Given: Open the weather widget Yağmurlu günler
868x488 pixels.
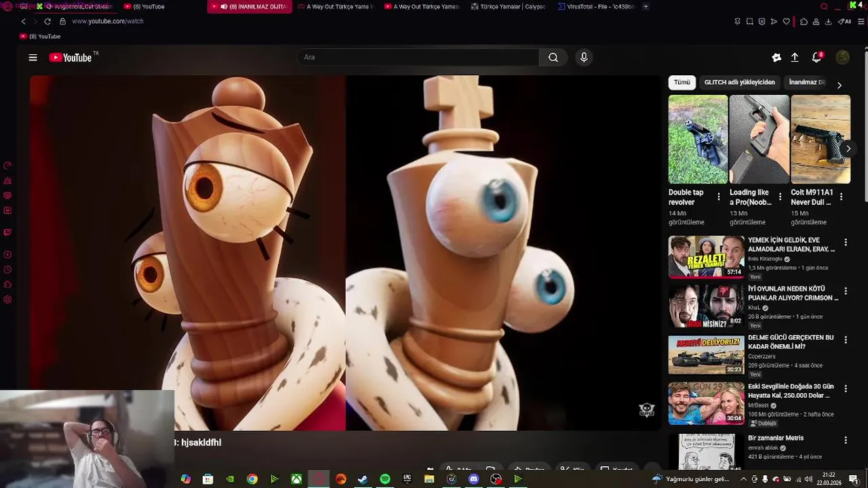Looking at the screenshot, I should (690, 479).
